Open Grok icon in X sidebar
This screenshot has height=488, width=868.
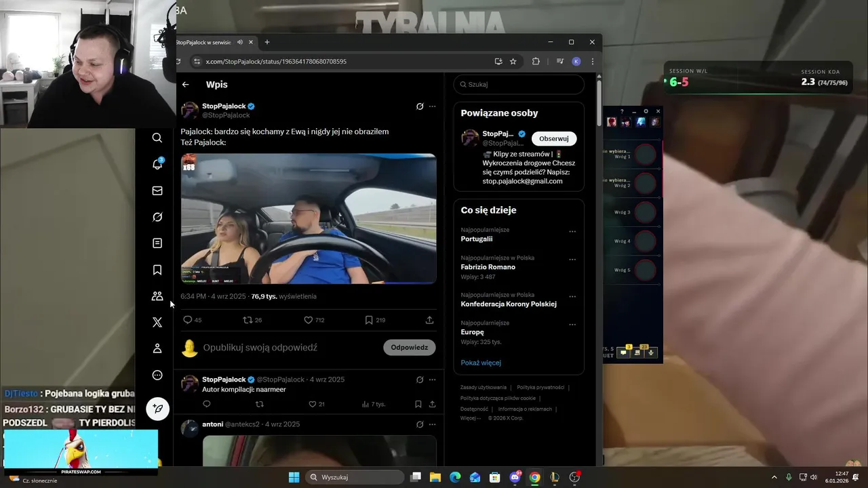[x=157, y=217]
